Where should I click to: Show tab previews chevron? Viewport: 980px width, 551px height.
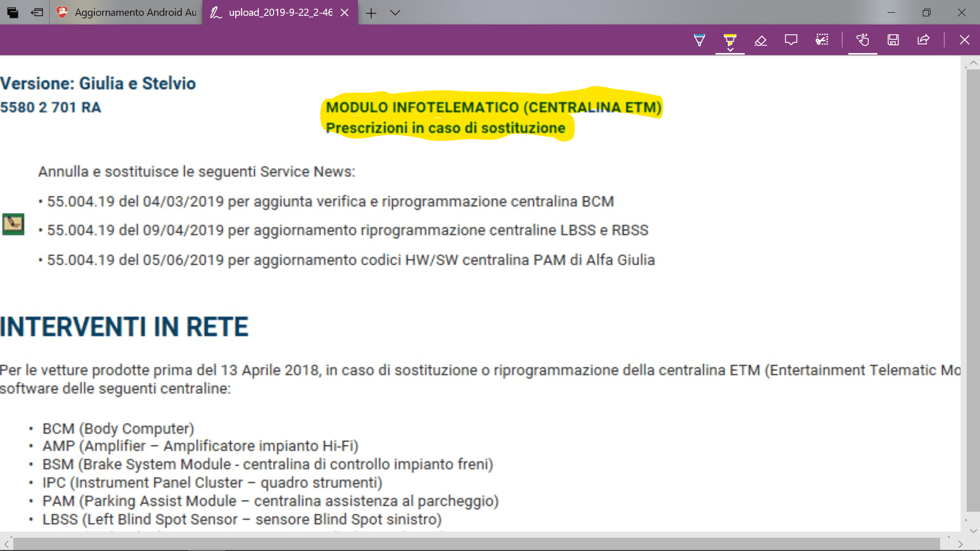[x=395, y=13]
